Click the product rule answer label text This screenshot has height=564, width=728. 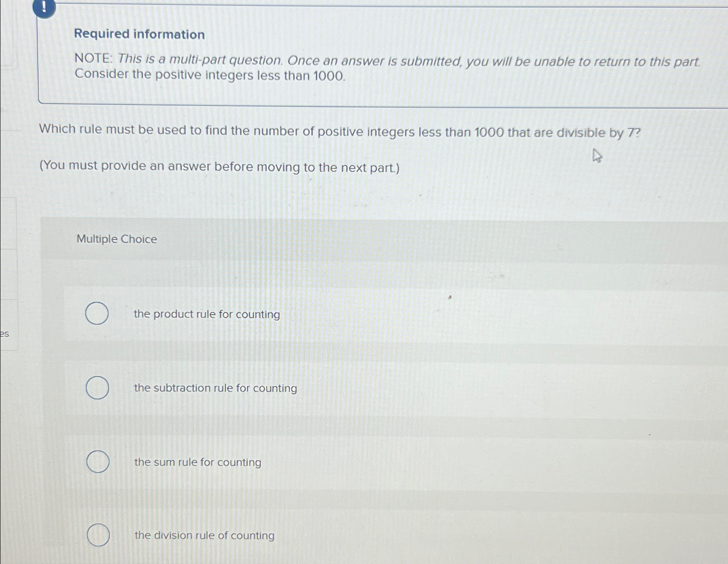pos(206,314)
